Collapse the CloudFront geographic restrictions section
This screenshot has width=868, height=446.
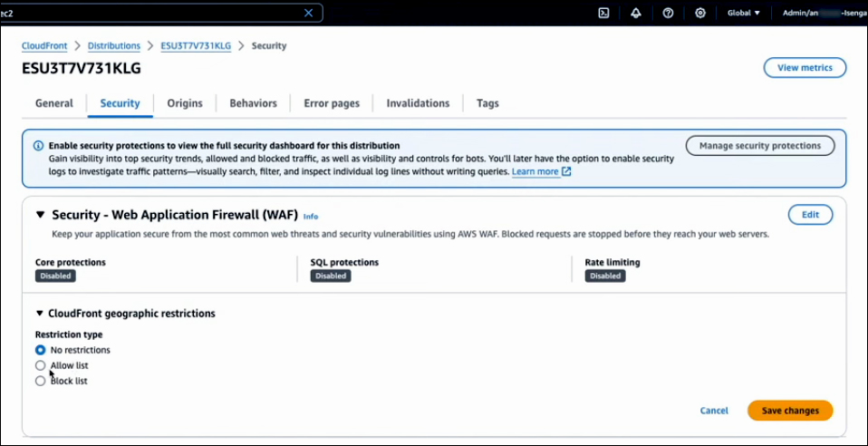[40, 314]
